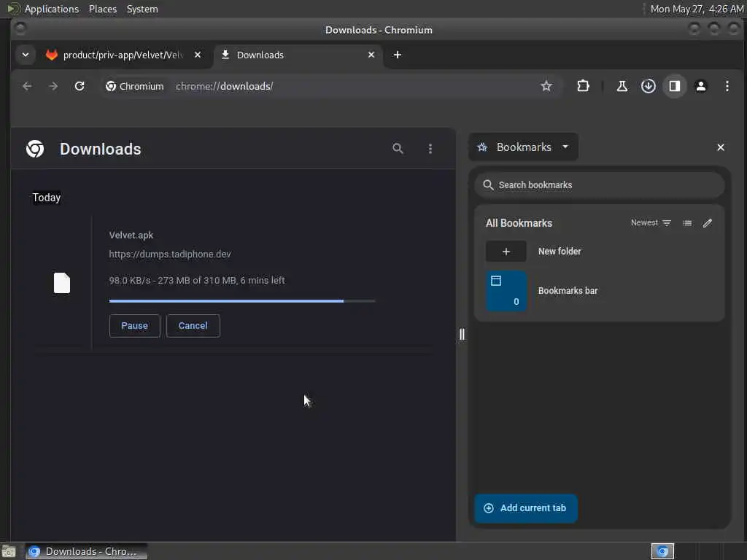Add current tab to bookmarks
This screenshot has height=560, width=747.
(525, 508)
